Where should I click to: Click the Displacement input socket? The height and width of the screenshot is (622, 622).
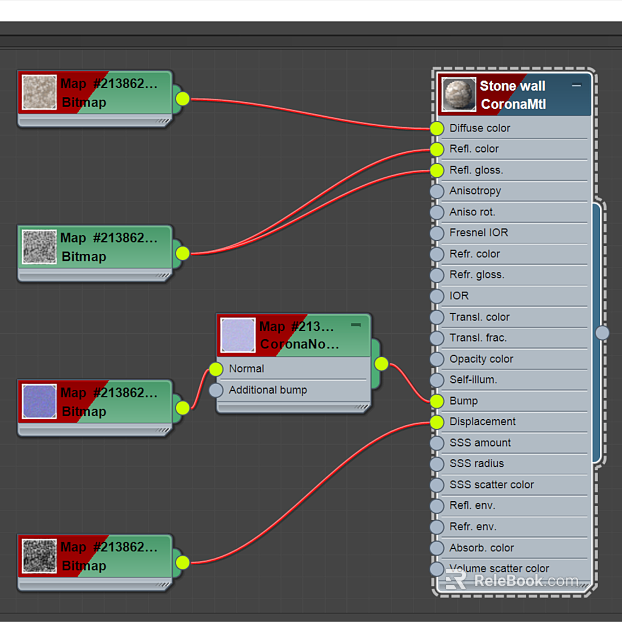tap(437, 422)
